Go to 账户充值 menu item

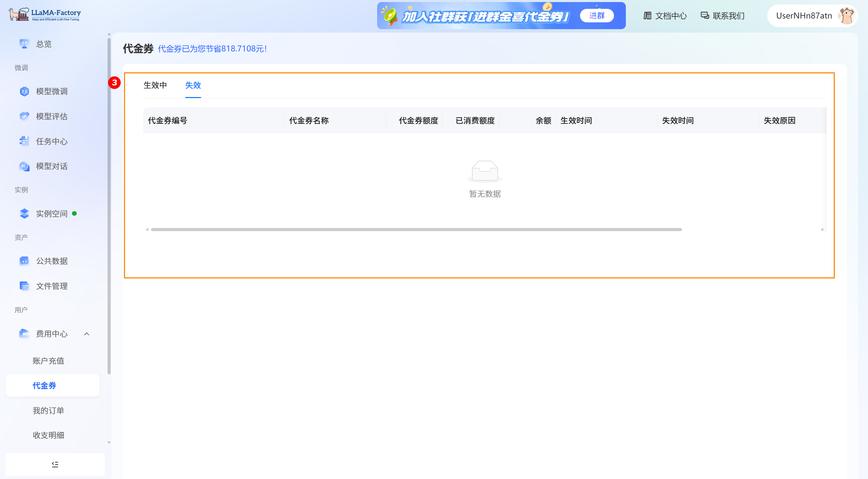(x=48, y=361)
